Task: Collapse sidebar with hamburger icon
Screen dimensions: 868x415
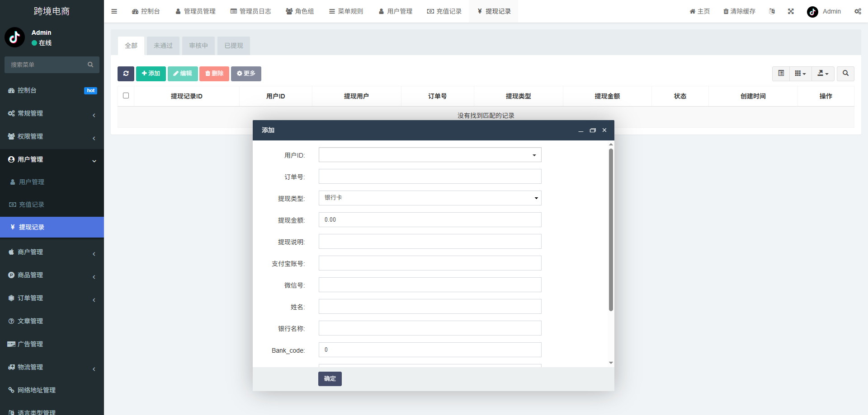Action: click(x=114, y=11)
